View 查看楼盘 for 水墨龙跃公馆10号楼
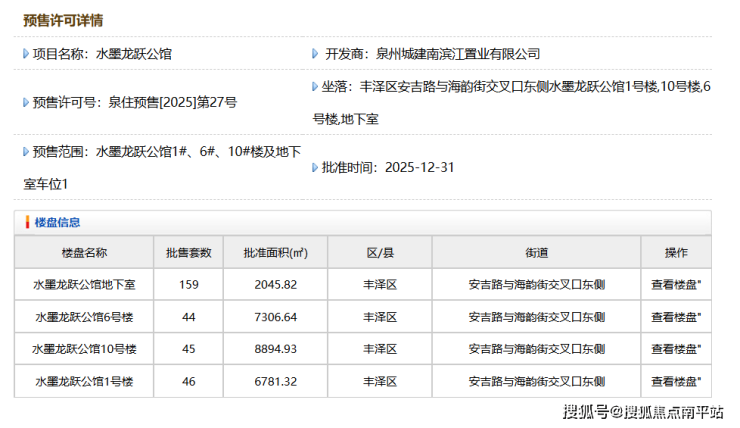The height and width of the screenshot is (428, 740). pos(675,349)
